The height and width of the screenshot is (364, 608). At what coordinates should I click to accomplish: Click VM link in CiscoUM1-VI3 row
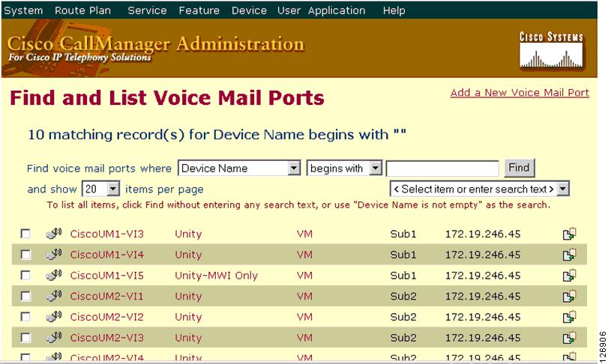click(x=304, y=234)
